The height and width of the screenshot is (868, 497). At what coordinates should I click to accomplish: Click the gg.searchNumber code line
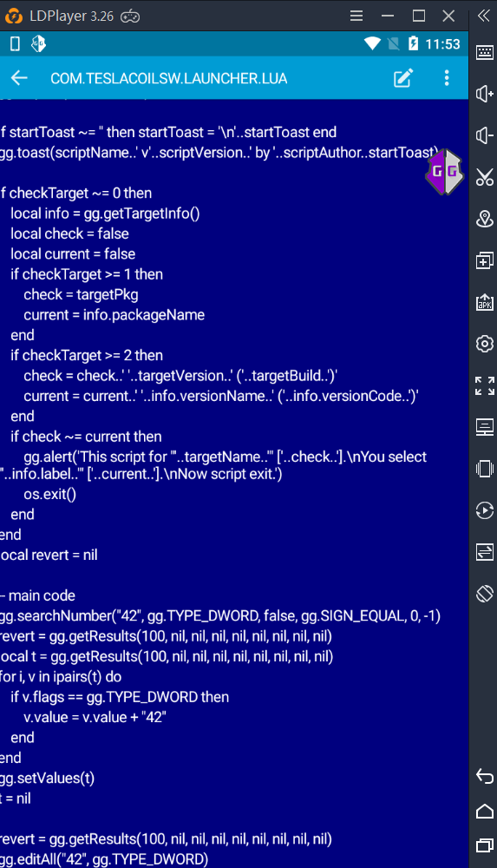pos(220,615)
